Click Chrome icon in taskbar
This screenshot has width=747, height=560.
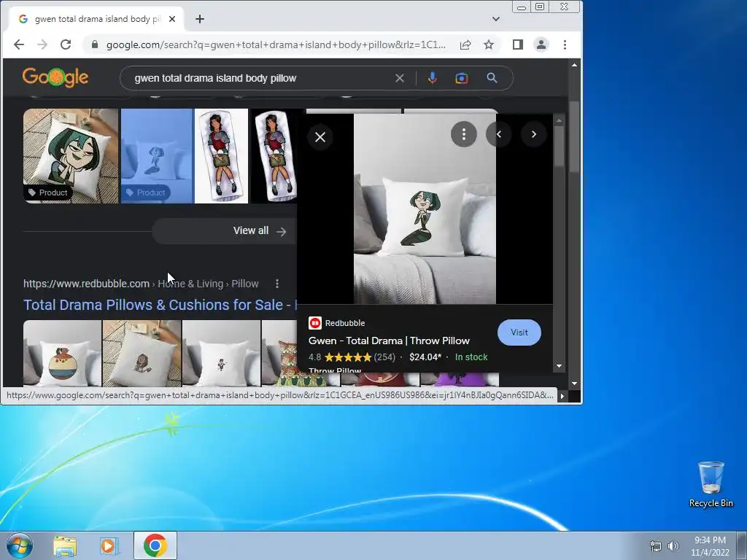[x=155, y=545]
